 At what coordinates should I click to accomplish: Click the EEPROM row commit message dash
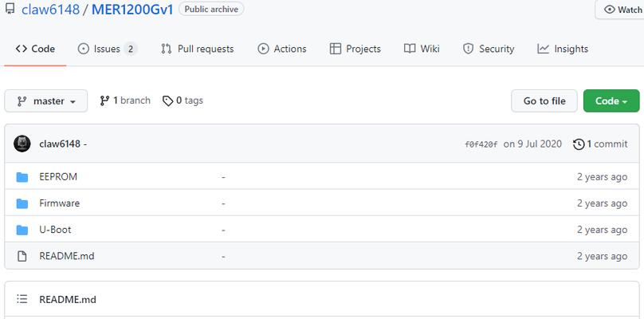(x=223, y=177)
